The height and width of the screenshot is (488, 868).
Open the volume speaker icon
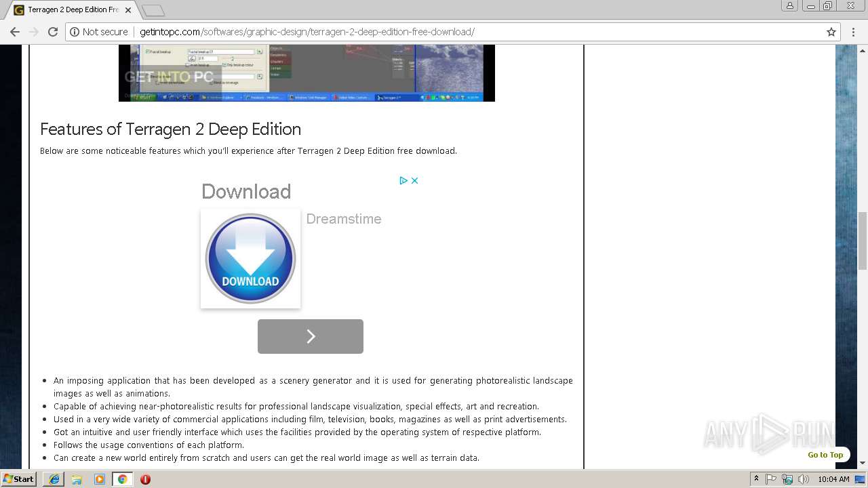tap(804, 479)
